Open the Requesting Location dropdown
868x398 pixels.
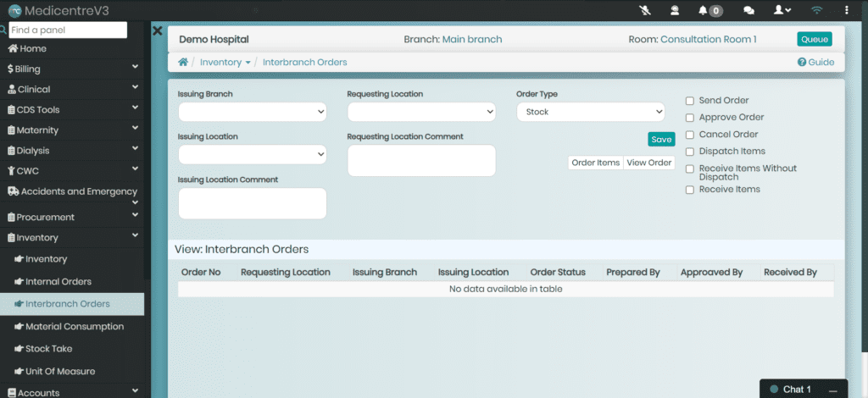(x=421, y=112)
